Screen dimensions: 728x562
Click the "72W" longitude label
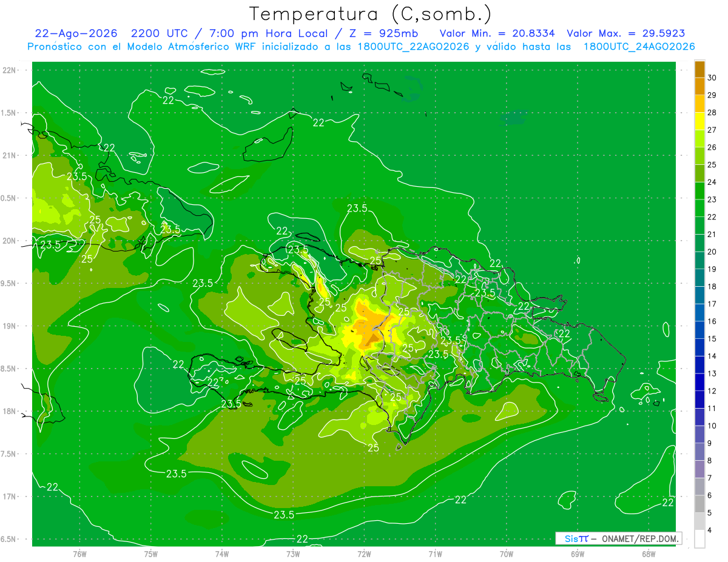[364, 554]
